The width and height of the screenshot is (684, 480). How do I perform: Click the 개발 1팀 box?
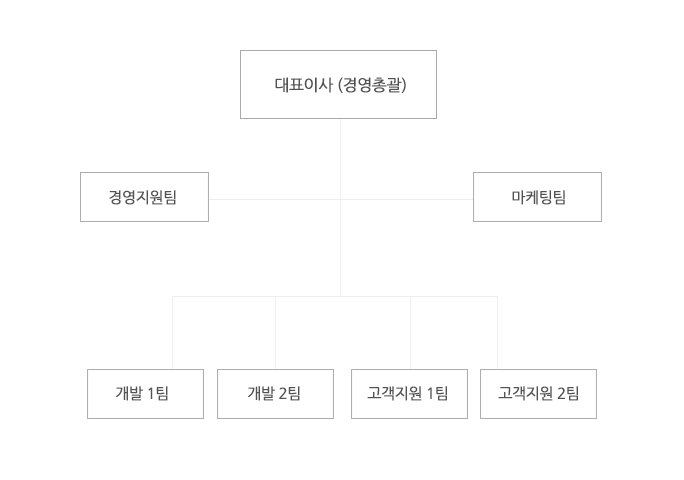145,393
